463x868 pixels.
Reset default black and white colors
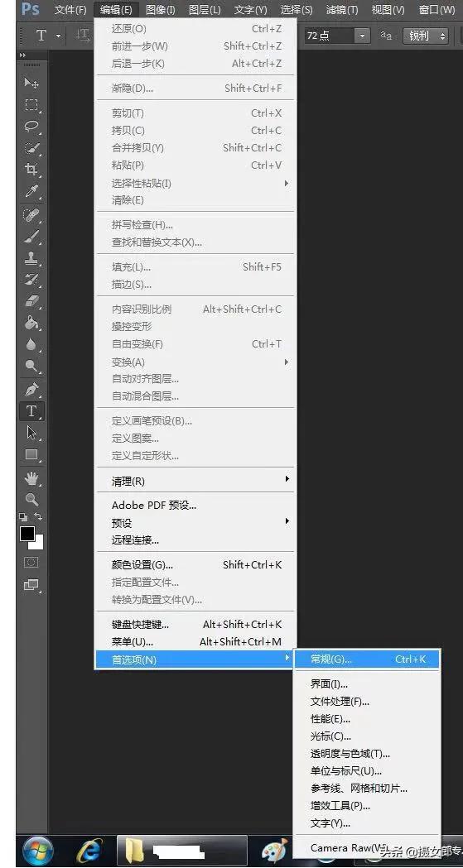23,516
